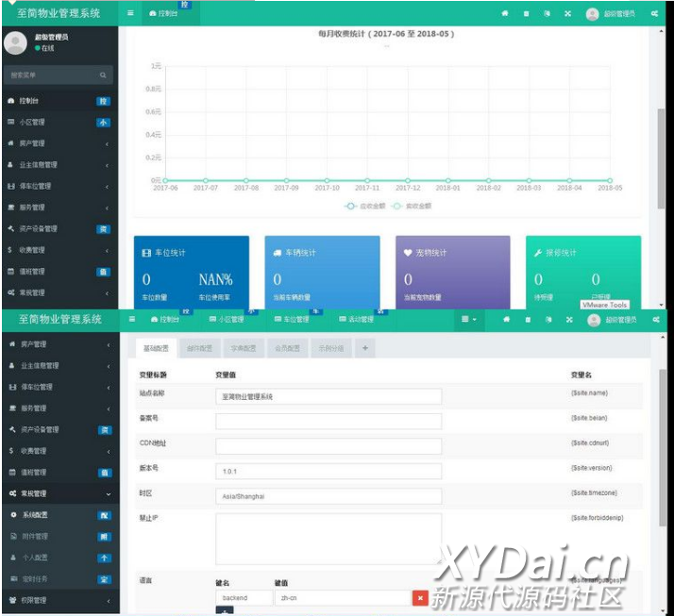Open 资产设备管理 in the dashboard window sidebar
Screen dimensions: 674x616
60,229
